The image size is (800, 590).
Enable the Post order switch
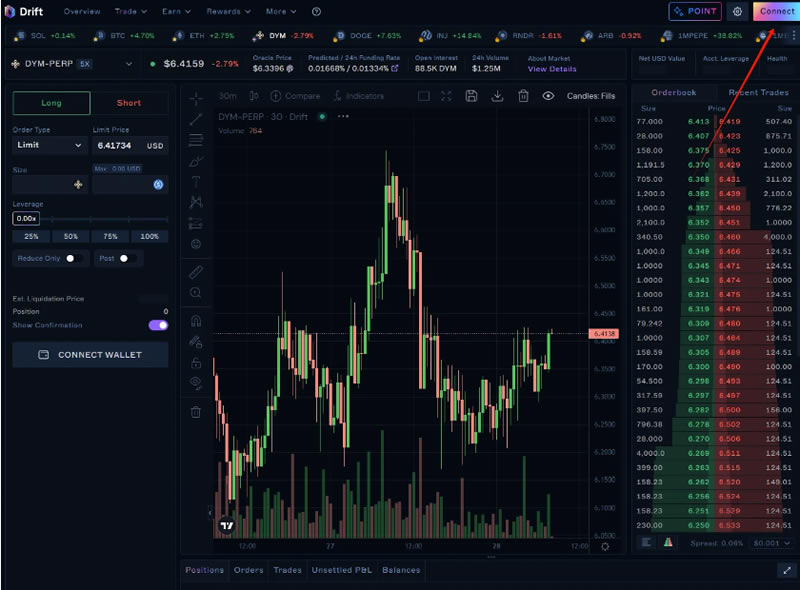(x=126, y=259)
